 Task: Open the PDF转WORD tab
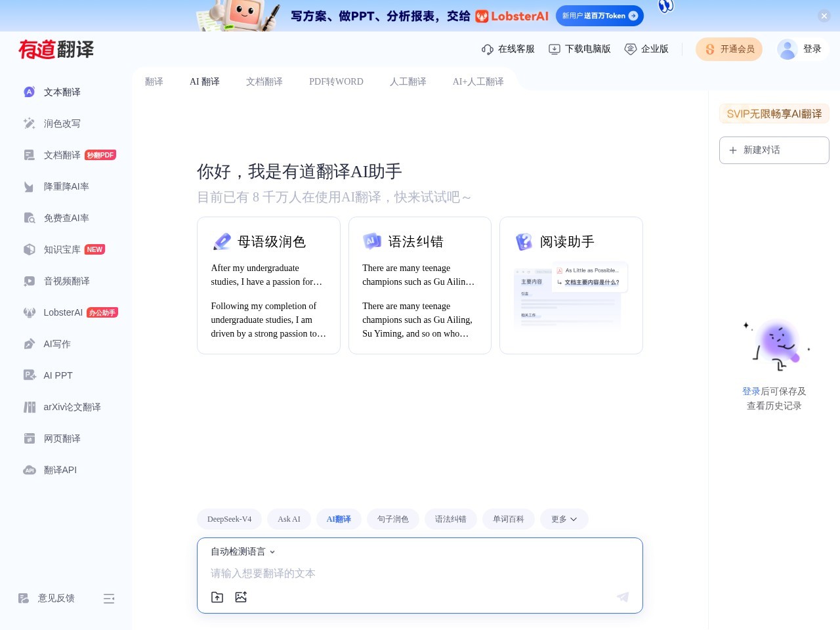(336, 81)
